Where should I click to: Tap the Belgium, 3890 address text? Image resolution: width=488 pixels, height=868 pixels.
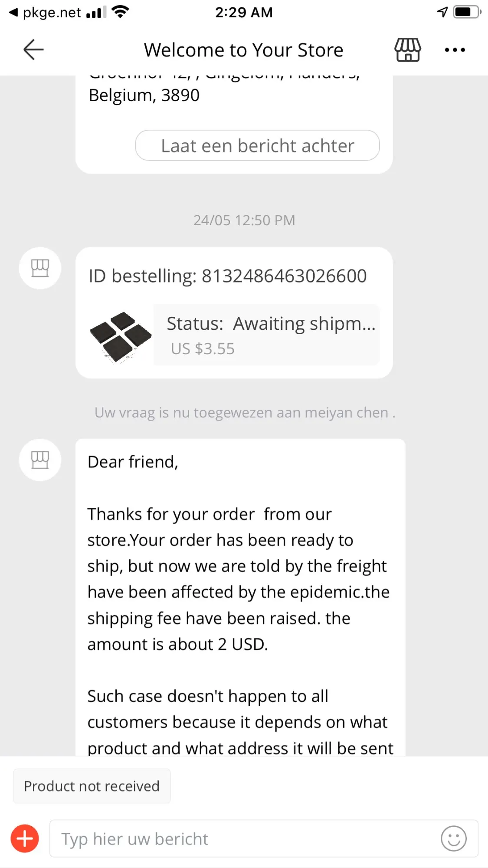144,95
